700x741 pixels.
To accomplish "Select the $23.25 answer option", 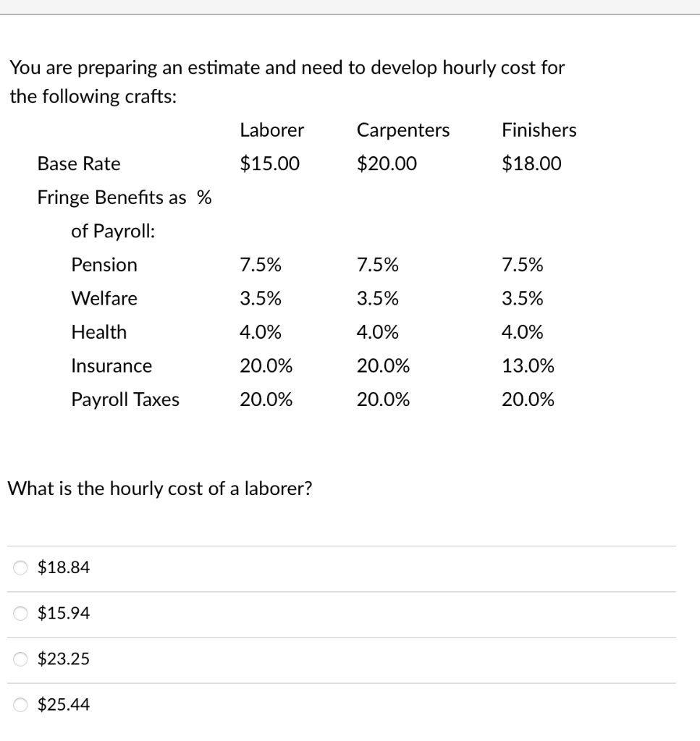I will coord(18,659).
